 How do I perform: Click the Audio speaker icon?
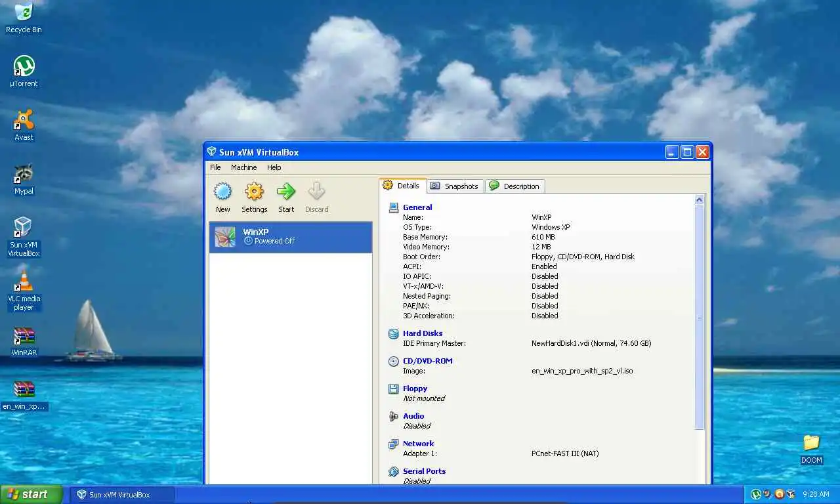[394, 416]
